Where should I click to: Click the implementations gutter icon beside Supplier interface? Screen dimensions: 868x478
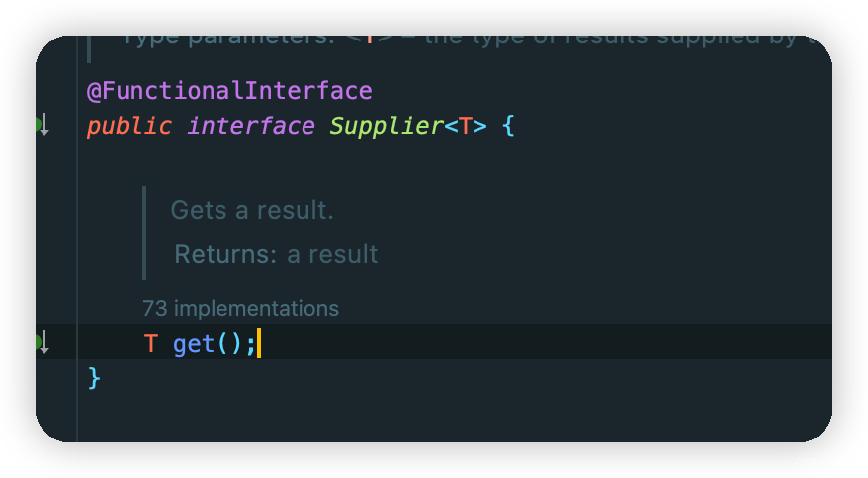coord(43,125)
